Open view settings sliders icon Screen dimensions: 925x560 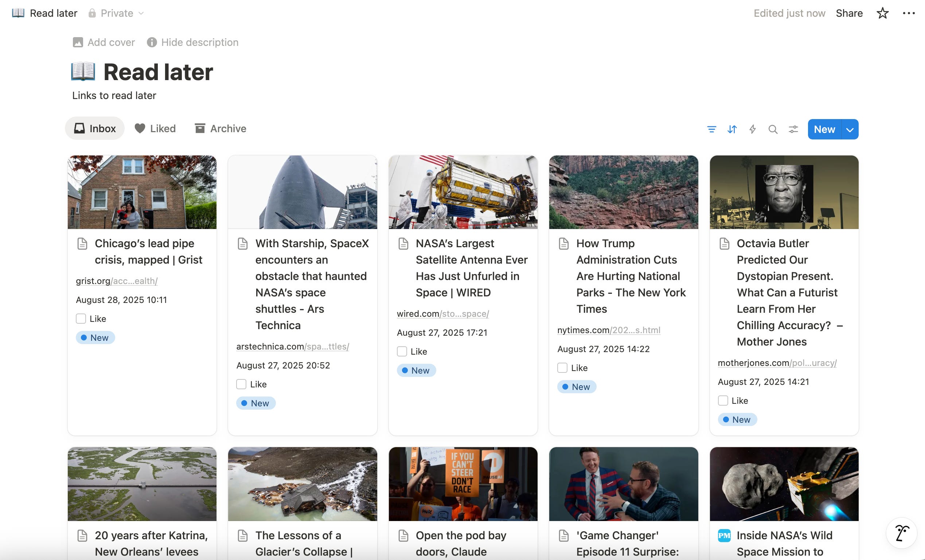[x=793, y=129]
